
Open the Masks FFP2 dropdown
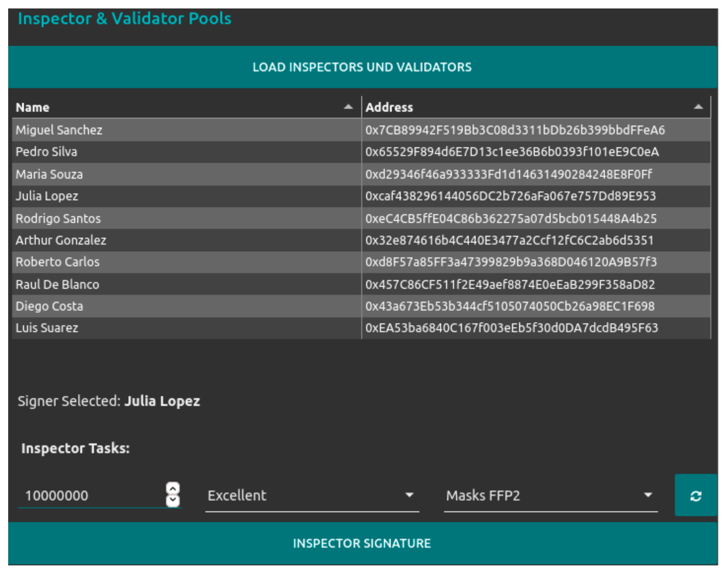[550, 495]
